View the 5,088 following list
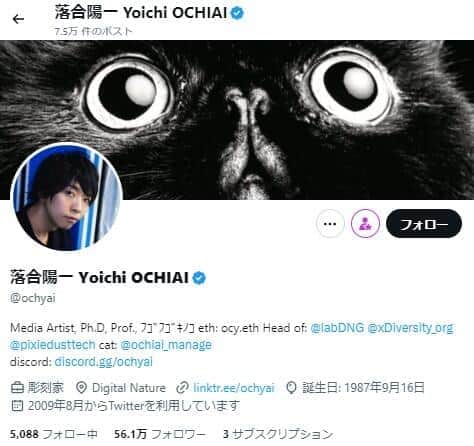474x446 pixels. click(x=54, y=434)
